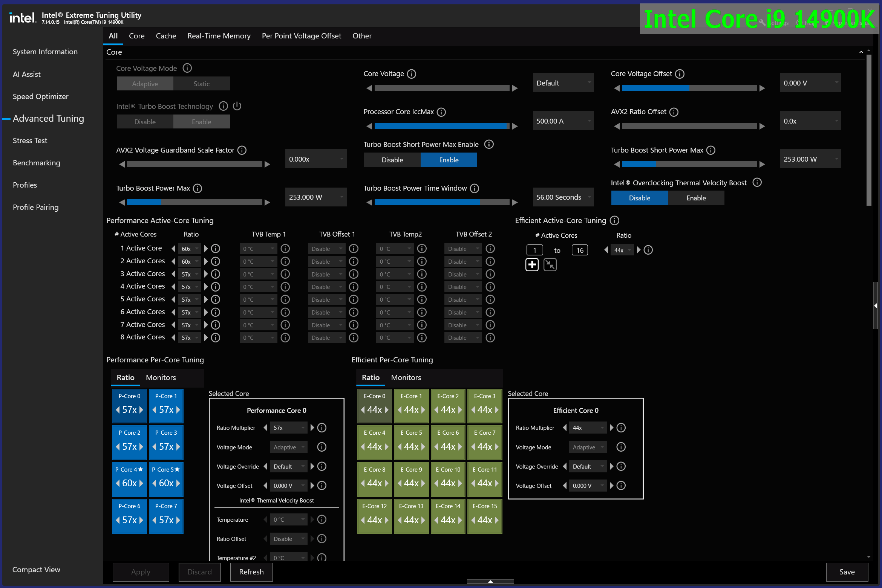Switch to Real-Time Memory tab
882x588 pixels.
pyautogui.click(x=219, y=36)
